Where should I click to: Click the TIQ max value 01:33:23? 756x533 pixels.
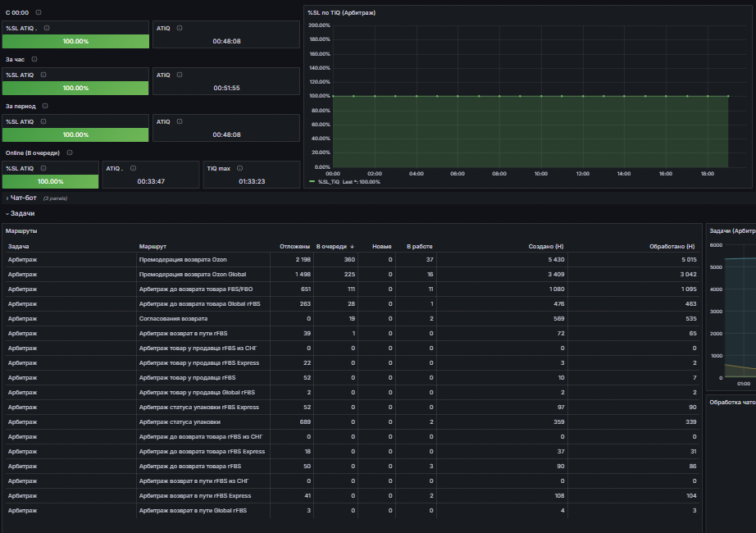tap(252, 181)
